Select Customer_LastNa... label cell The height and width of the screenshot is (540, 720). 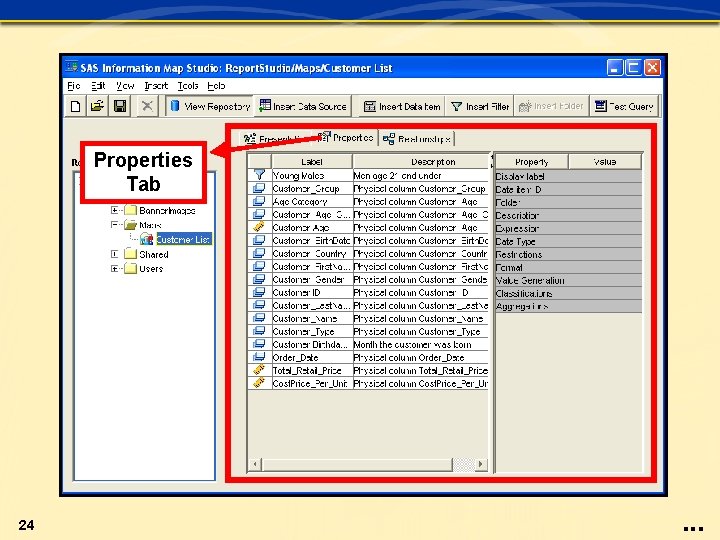coord(312,305)
